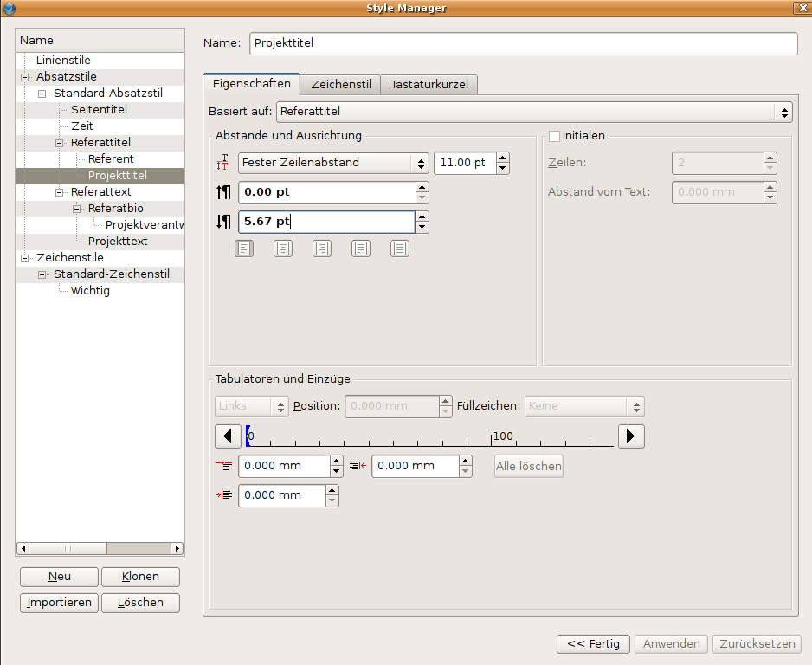The height and width of the screenshot is (665, 812).
Task: Open the Fester Zeilenabstand dropdown
Action: point(333,163)
